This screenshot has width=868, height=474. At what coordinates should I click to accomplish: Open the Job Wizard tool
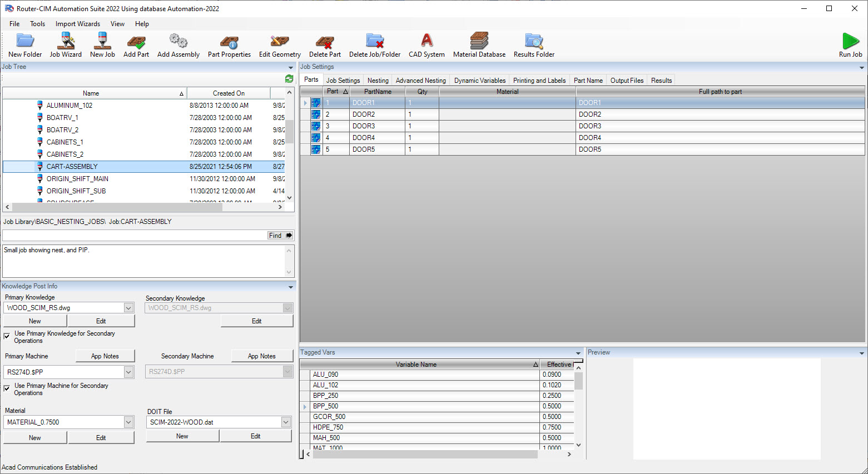click(x=66, y=44)
